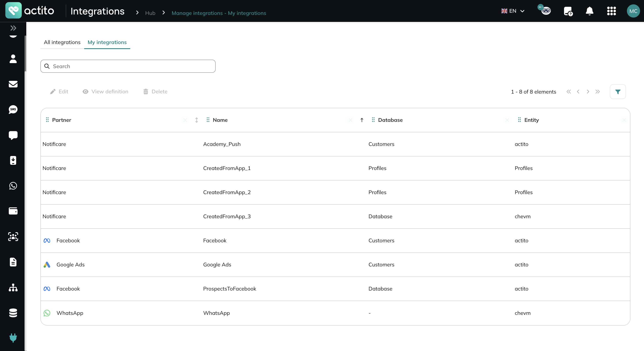
Task: Switch to the All integrations tab
Action: (x=62, y=42)
